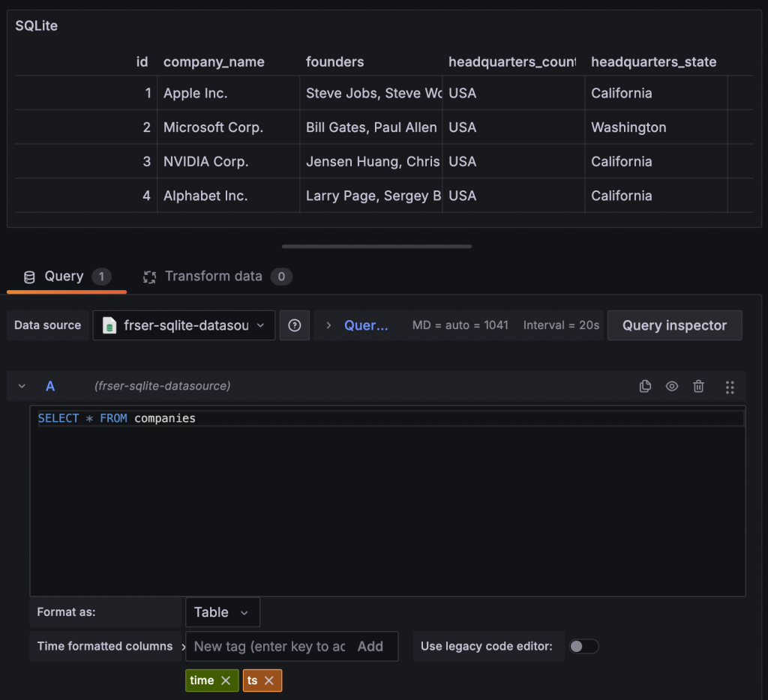
Task: Click Add button for time formatted columns
Action: (x=370, y=646)
